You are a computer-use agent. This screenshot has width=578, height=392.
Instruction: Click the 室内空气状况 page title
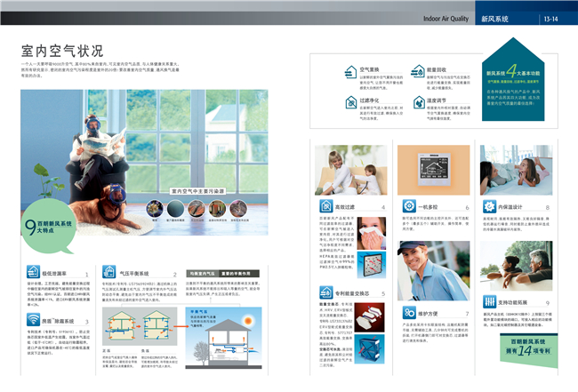[61, 51]
